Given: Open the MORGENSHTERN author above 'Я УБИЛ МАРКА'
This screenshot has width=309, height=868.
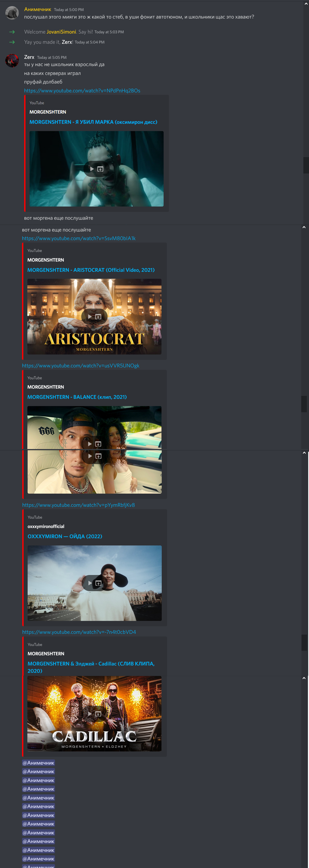Looking at the screenshot, I should (48, 112).
